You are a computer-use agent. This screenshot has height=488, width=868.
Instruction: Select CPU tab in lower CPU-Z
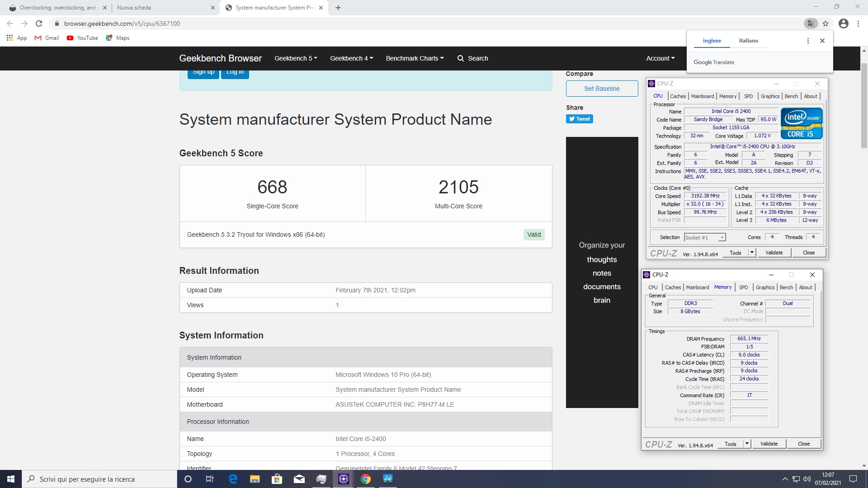coord(653,287)
